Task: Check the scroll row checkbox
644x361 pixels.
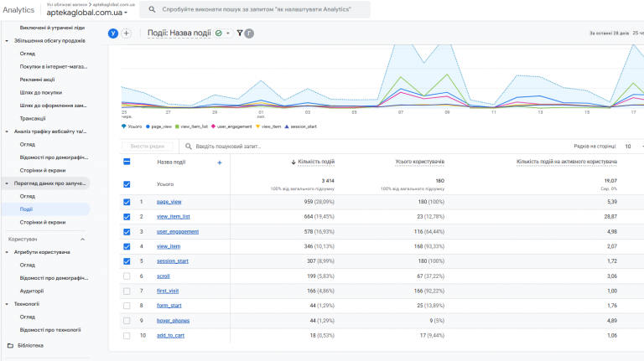Action: 127,276
